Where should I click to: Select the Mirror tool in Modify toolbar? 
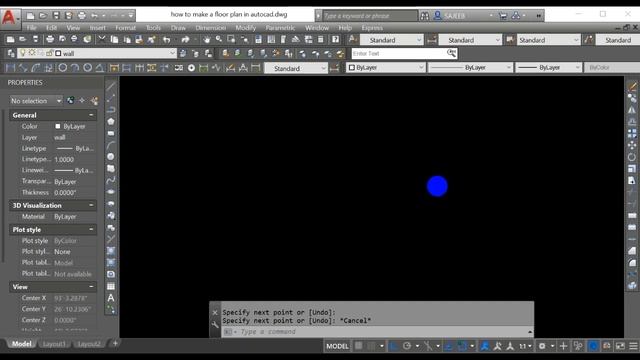point(632,110)
